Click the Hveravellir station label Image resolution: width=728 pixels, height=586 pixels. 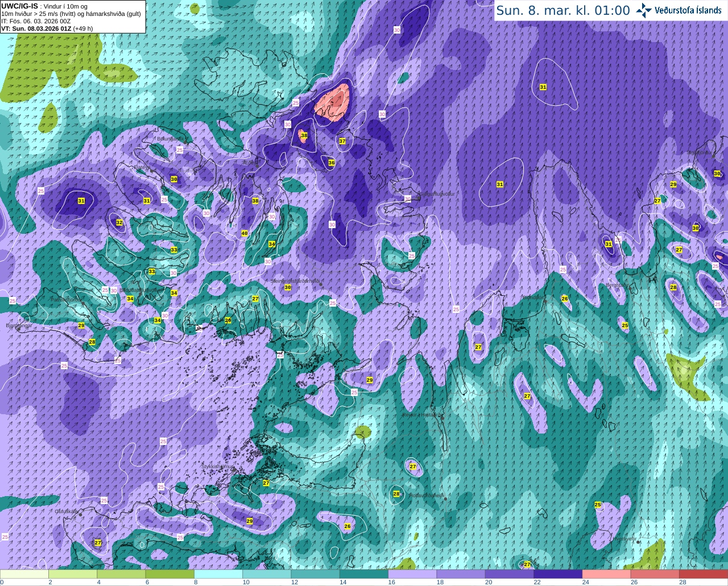click(x=624, y=538)
